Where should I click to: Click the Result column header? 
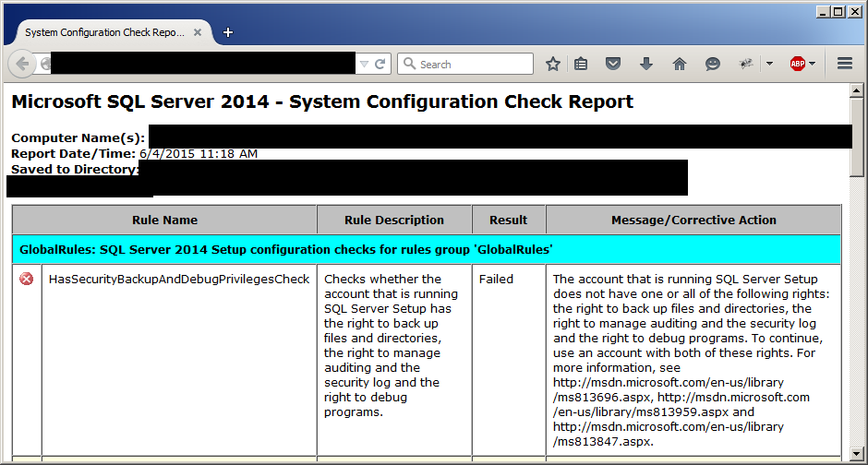point(508,221)
